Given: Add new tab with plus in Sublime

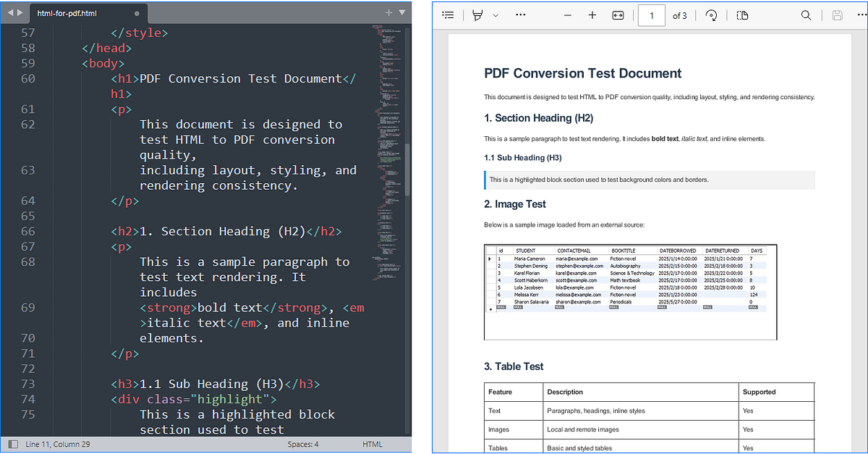Looking at the screenshot, I should (388, 12).
